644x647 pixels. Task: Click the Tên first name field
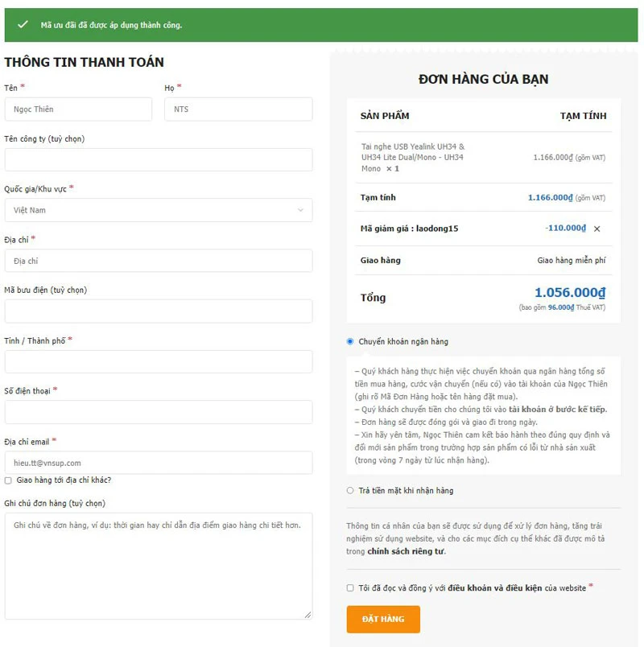point(78,109)
